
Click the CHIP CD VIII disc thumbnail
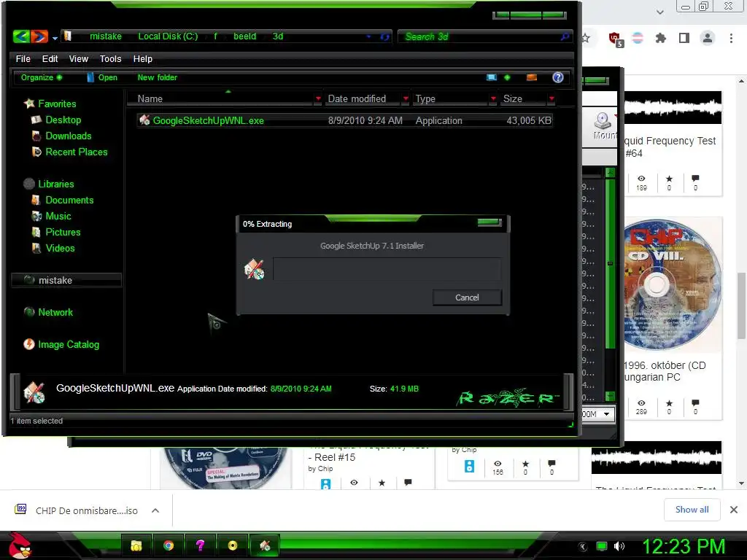[672, 284]
